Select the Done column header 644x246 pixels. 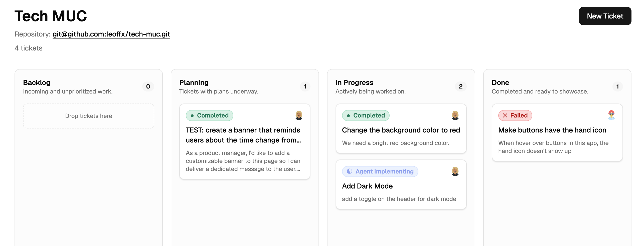pos(500,82)
